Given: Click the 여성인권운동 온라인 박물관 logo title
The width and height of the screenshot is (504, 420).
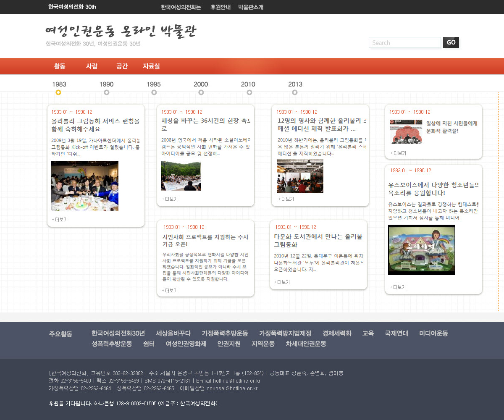Looking at the screenshot, I should tap(121, 31).
